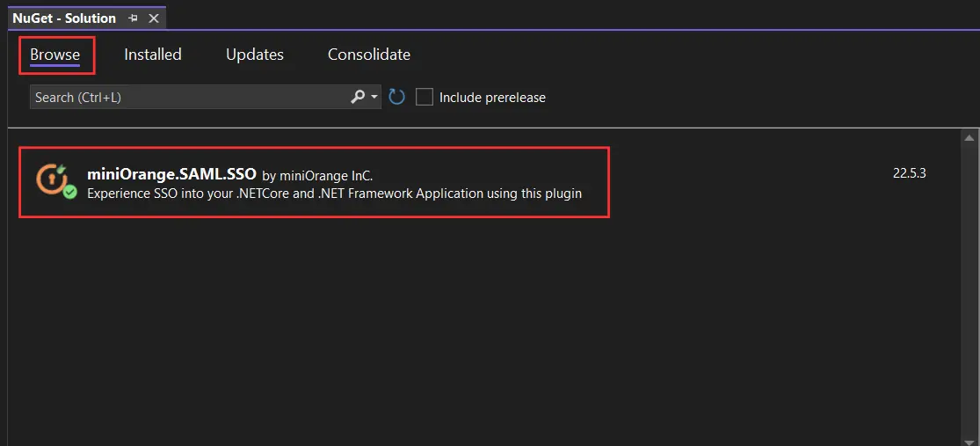Close the NuGet - Solution tab

(x=154, y=18)
